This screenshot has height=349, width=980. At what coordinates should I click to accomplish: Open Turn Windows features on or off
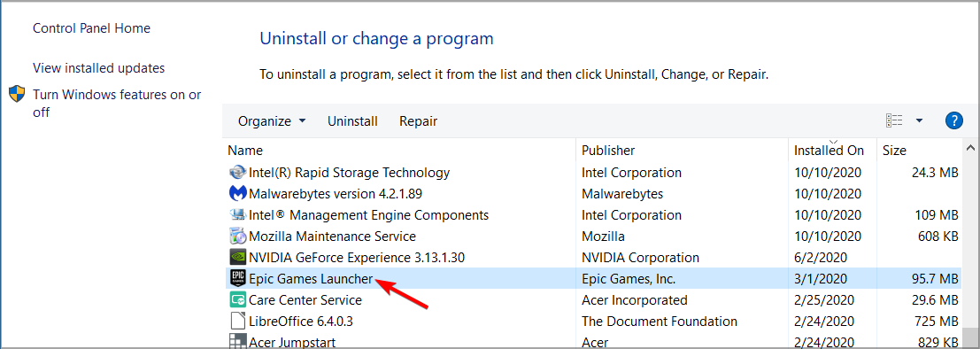pyautogui.click(x=117, y=104)
